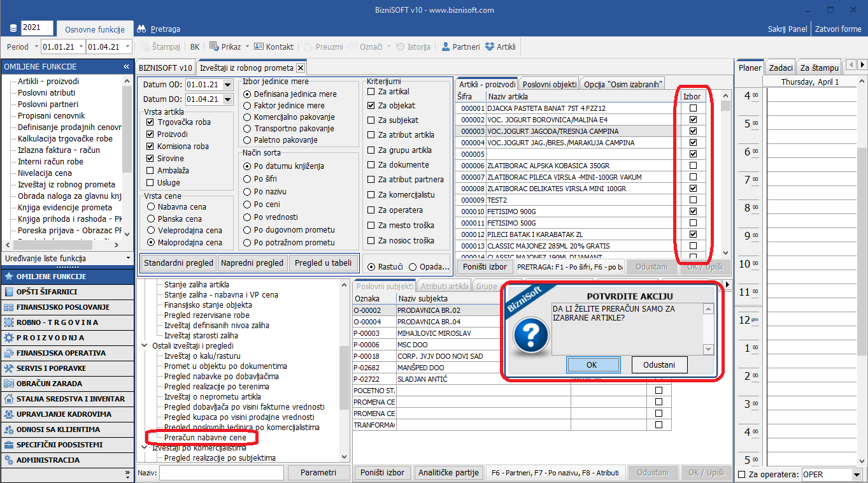The height and width of the screenshot is (483, 868).
Task: Open the Datum OD date dropdown
Action: 227,84
